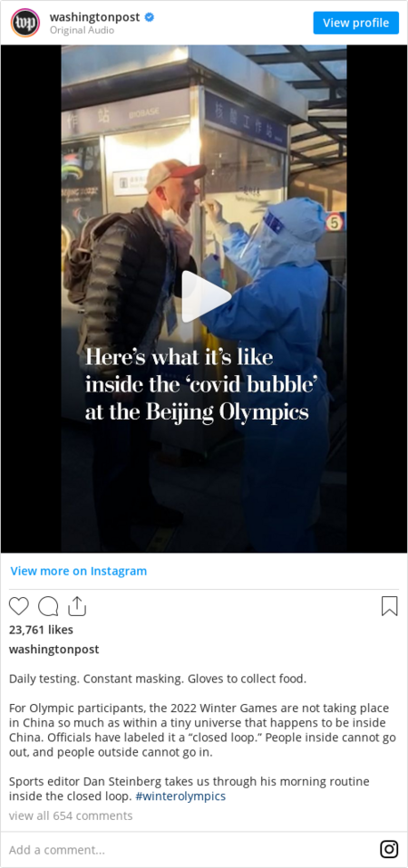The width and height of the screenshot is (408, 868).
Task: Play the video with center play button
Action: click(204, 296)
